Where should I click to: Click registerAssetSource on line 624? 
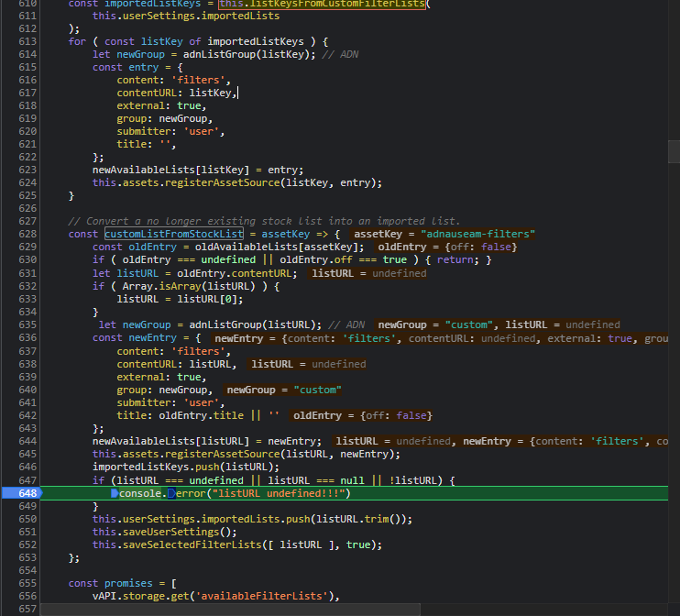(222, 182)
